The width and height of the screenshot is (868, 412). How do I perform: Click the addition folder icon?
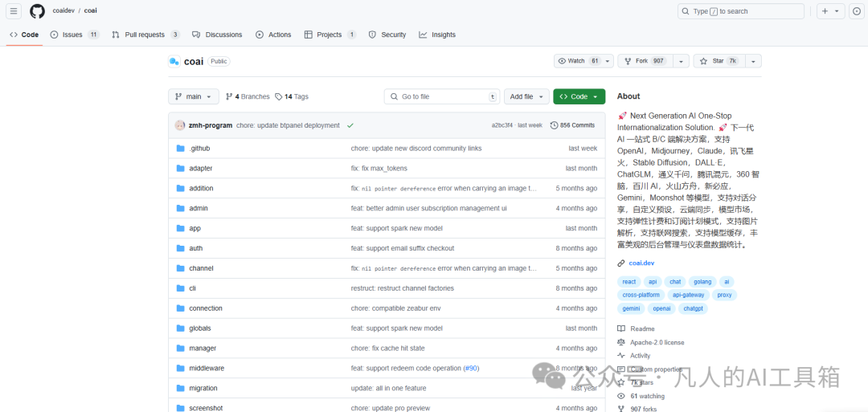coord(180,188)
